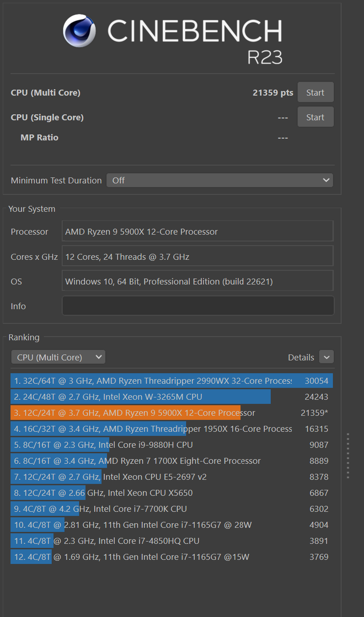Select the Threadripper 2990WX ranking row

coord(171,381)
